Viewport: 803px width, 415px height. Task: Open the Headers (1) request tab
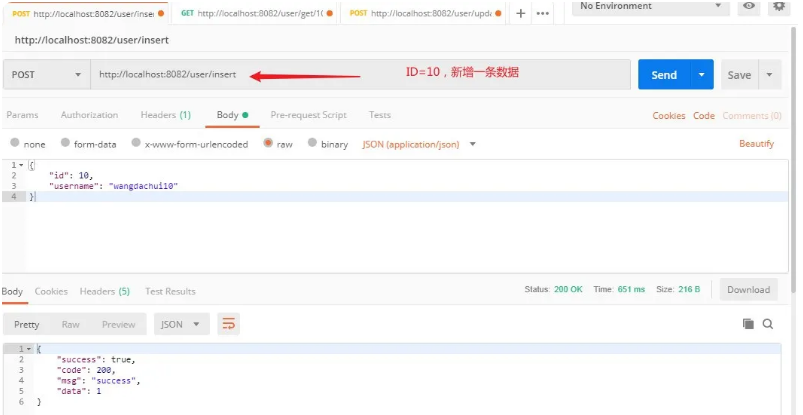pyautogui.click(x=165, y=115)
